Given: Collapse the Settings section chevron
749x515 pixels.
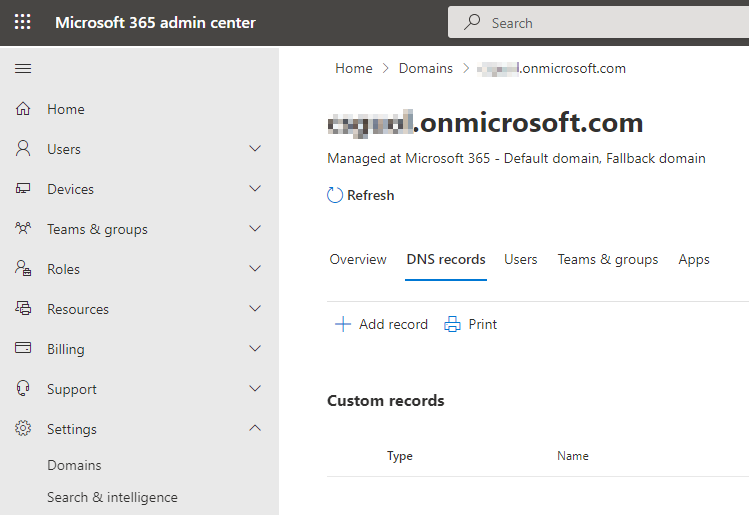Looking at the screenshot, I should 256,428.
